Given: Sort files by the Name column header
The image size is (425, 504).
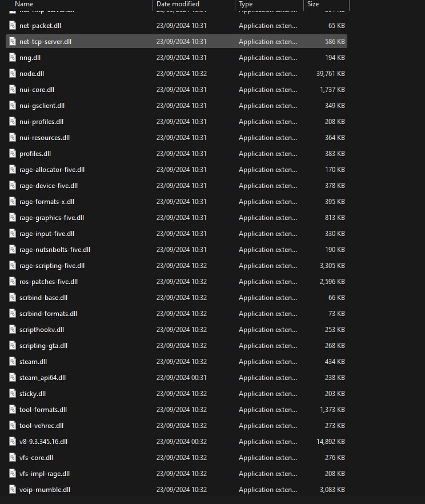Looking at the screenshot, I should [24, 4].
